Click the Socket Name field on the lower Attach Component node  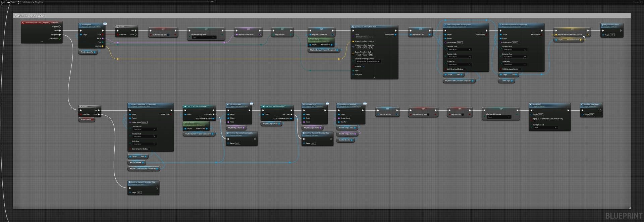pos(144,122)
